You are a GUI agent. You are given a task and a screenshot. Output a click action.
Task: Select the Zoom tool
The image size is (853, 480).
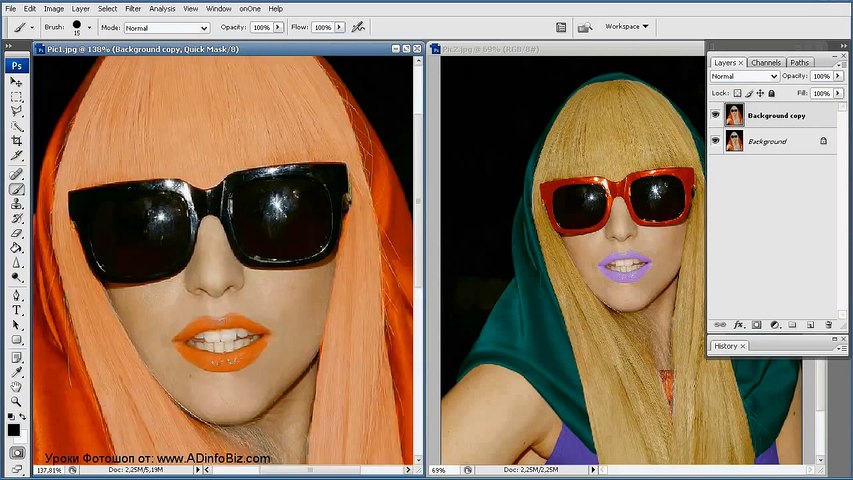pyautogui.click(x=16, y=402)
